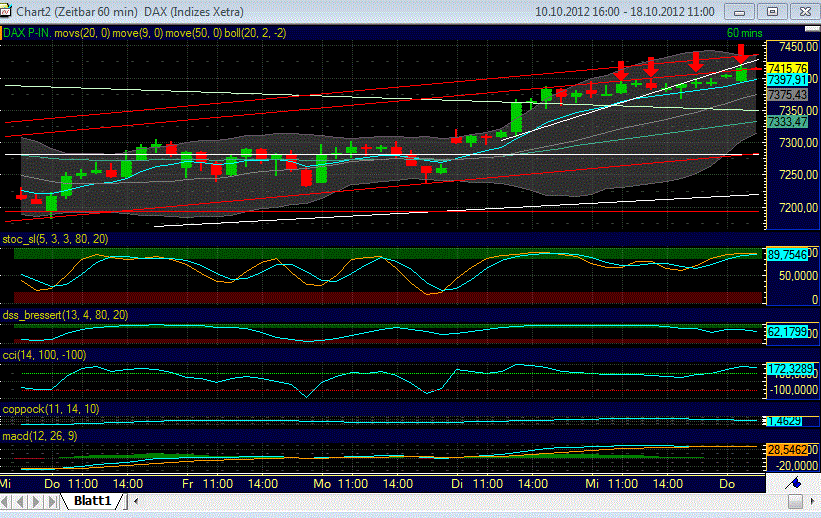This screenshot has width=821, height=518.
Task: Click the 'Di' day label on time axis
Action: tap(457, 483)
